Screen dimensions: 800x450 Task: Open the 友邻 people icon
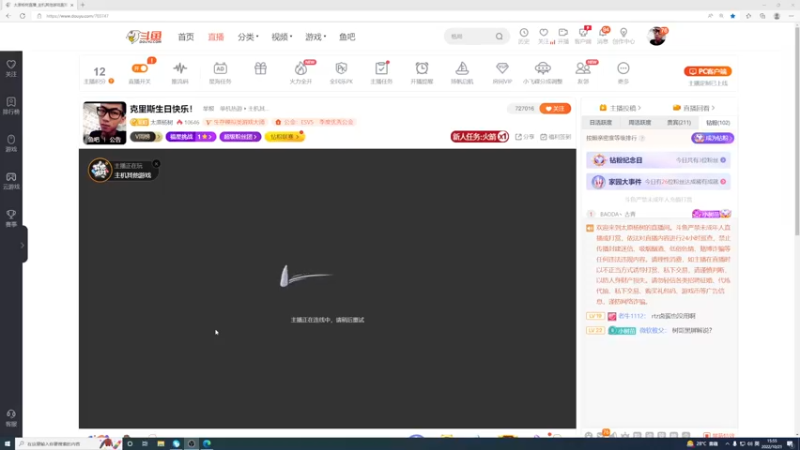(583, 72)
